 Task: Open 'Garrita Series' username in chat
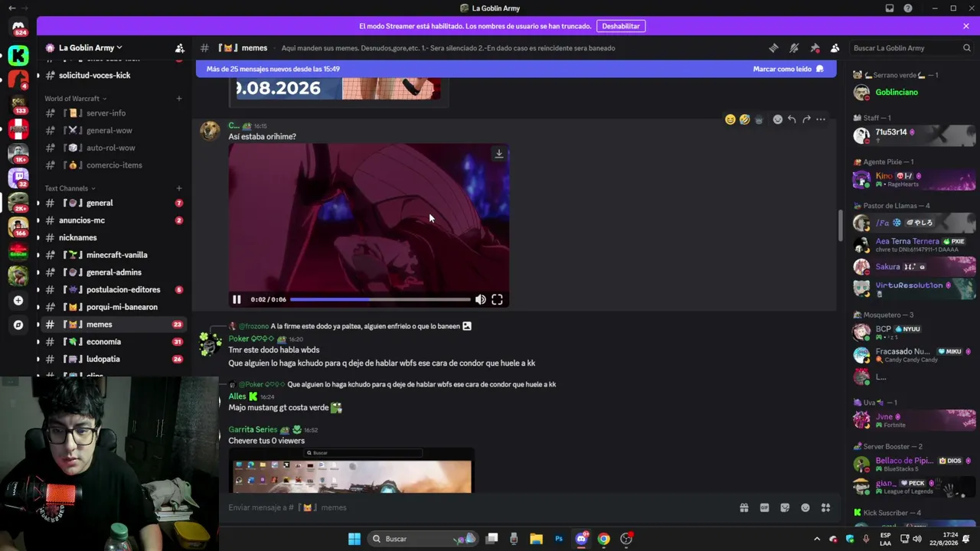coord(253,430)
